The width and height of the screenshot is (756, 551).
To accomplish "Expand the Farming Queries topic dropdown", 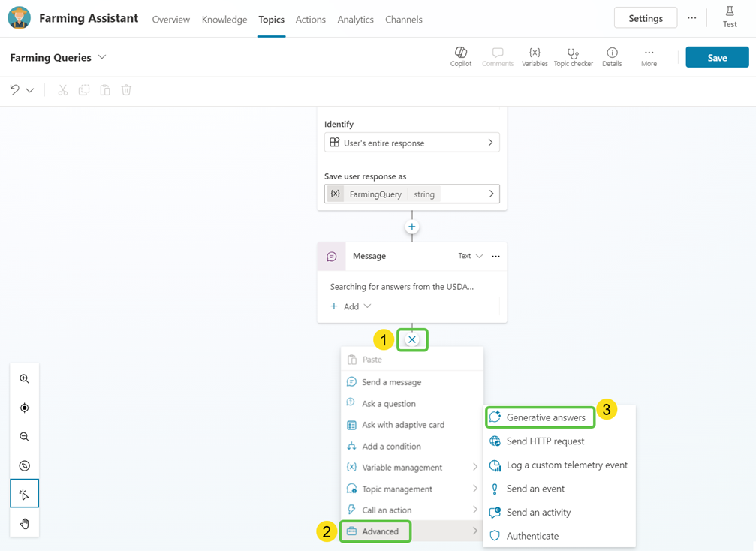I will [102, 57].
